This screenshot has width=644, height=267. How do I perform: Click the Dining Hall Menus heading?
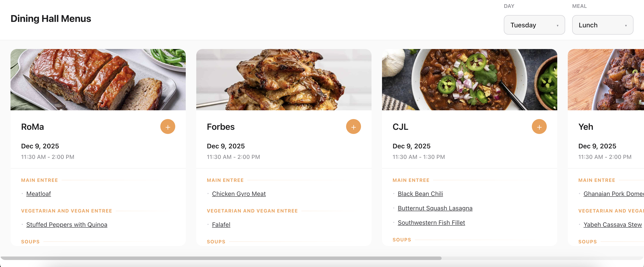(x=51, y=19)
